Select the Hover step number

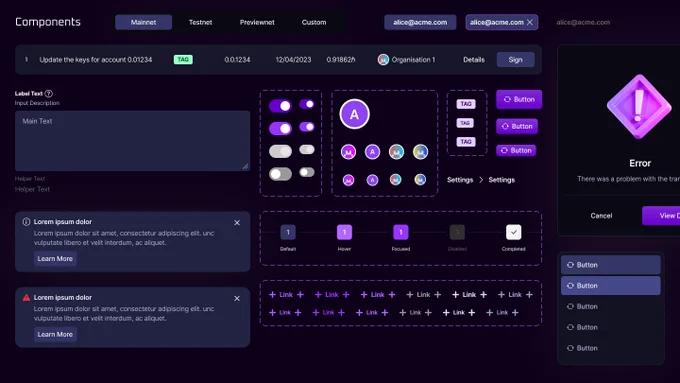pyautogui.click(x=344, y=232)
